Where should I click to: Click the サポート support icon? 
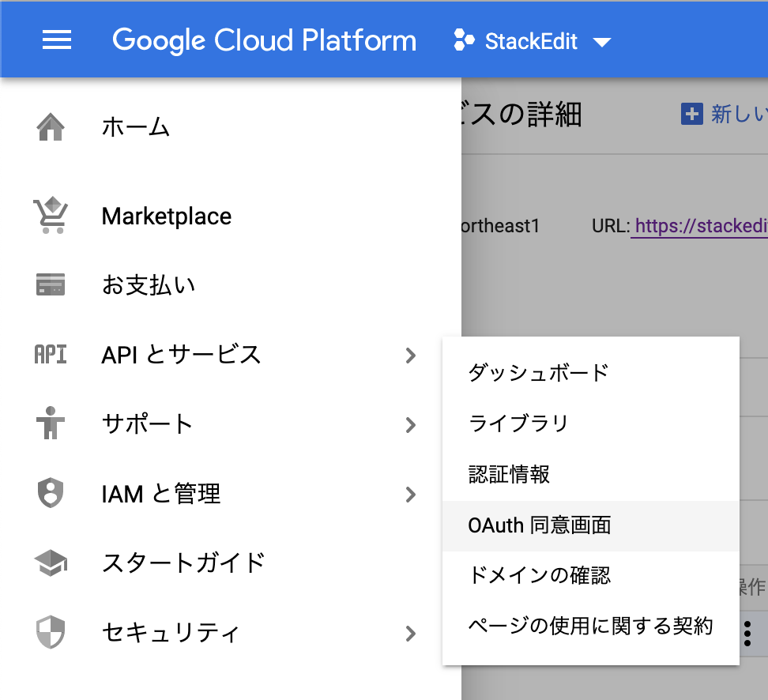[x=50, y=424]
